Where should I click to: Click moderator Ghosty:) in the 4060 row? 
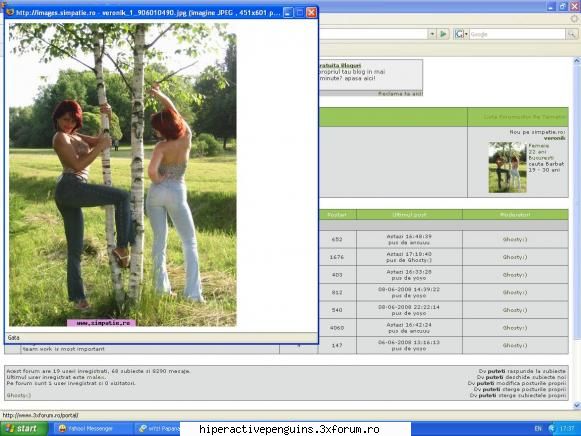515,328
